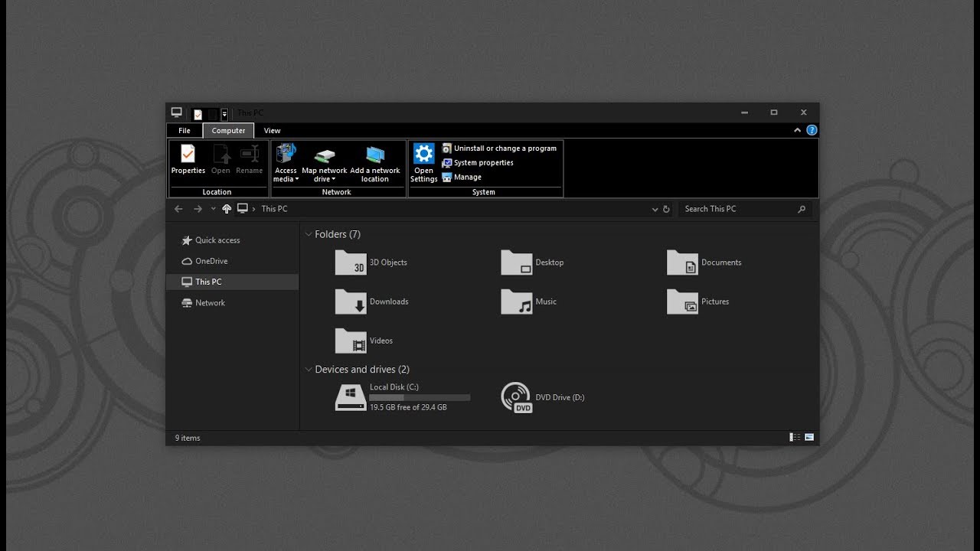This screenshot has height=551, width=980.
Task: Refresh the This PC view
Action: [x=666, y=209]
